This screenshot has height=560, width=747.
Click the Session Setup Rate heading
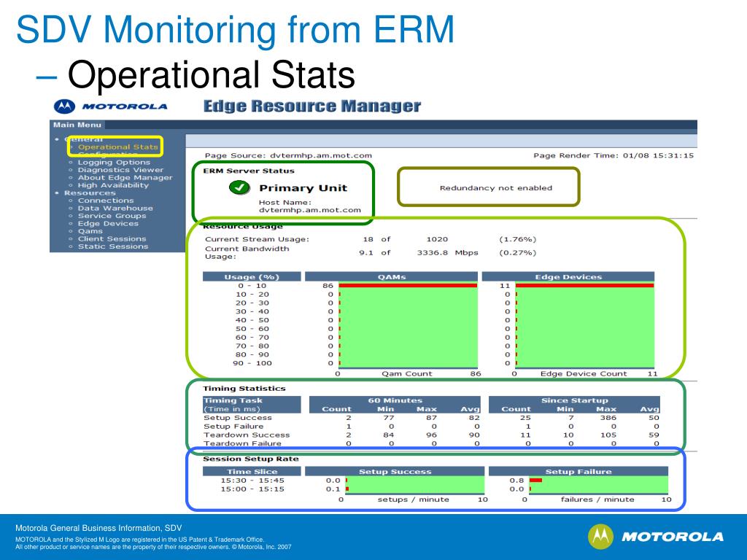pos(251,459)
